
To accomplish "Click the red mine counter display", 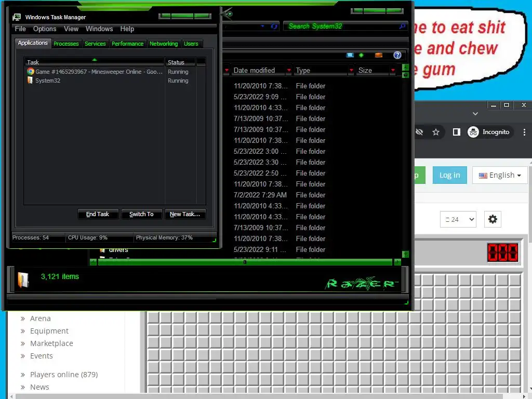I will click(x=503, y=252).
